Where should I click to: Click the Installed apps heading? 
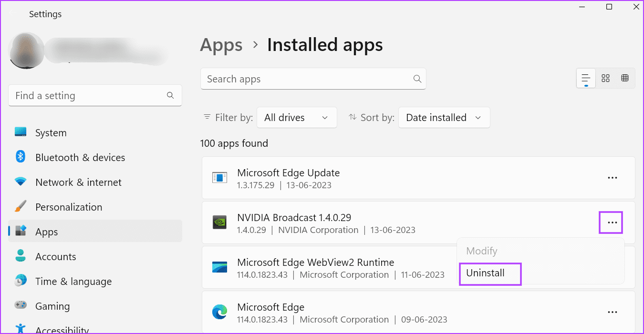(325, 45)
